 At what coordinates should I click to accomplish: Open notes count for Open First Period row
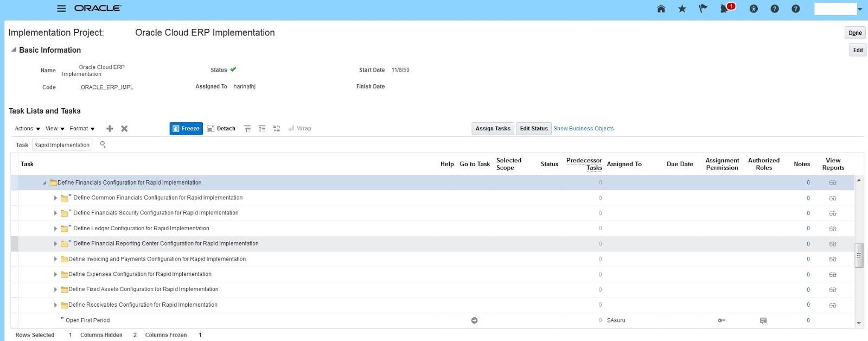808,320
